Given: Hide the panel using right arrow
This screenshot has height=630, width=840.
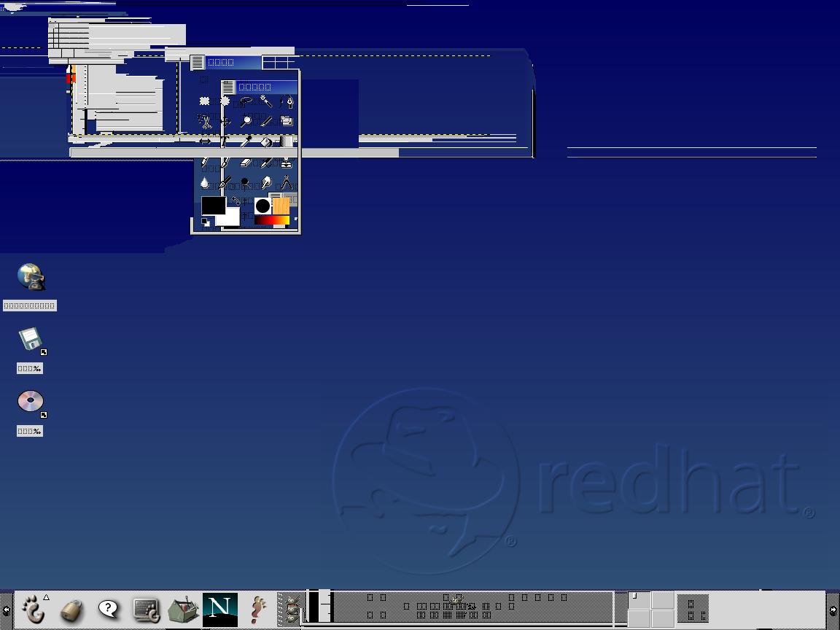Looking at the screenshot, I should point(833,610).
